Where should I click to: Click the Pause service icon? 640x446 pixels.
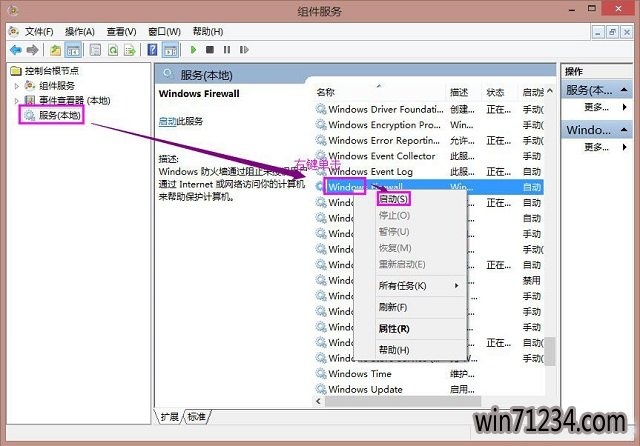click(227, 50)
